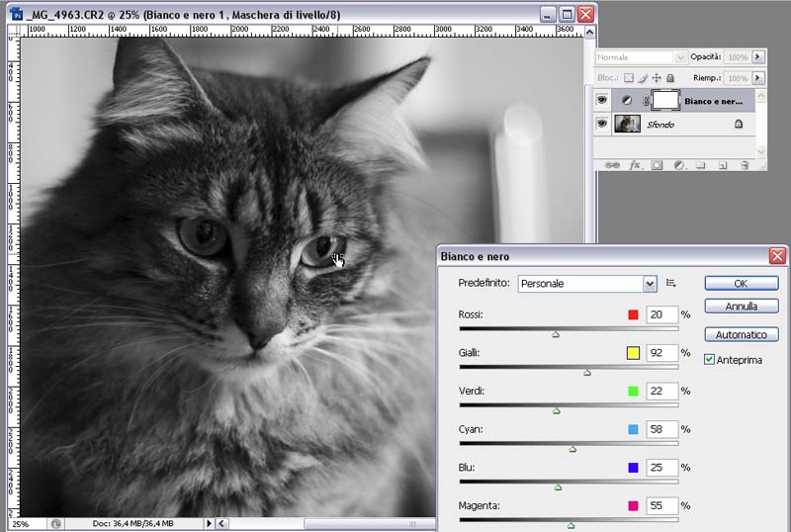Screen dimensions: 791x532
Task: Click the new adjustment layer icon
Action: 679,165
